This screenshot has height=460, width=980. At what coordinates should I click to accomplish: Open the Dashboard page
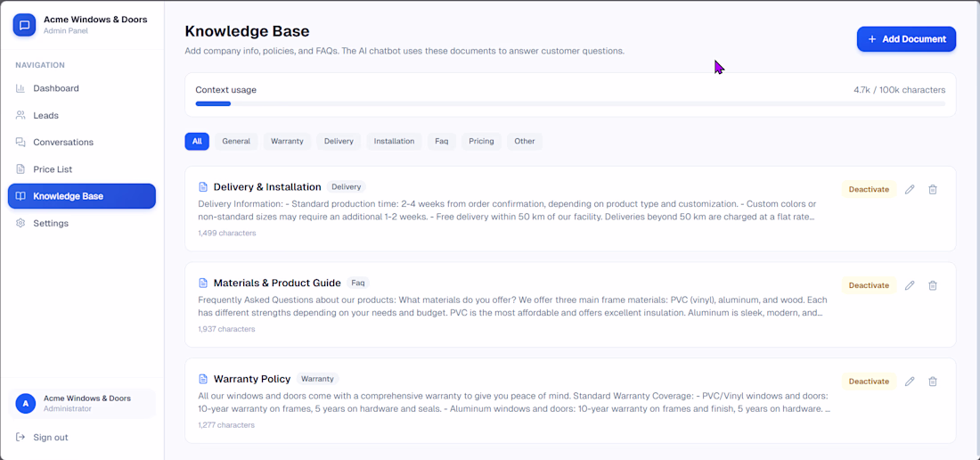point(56,88)
